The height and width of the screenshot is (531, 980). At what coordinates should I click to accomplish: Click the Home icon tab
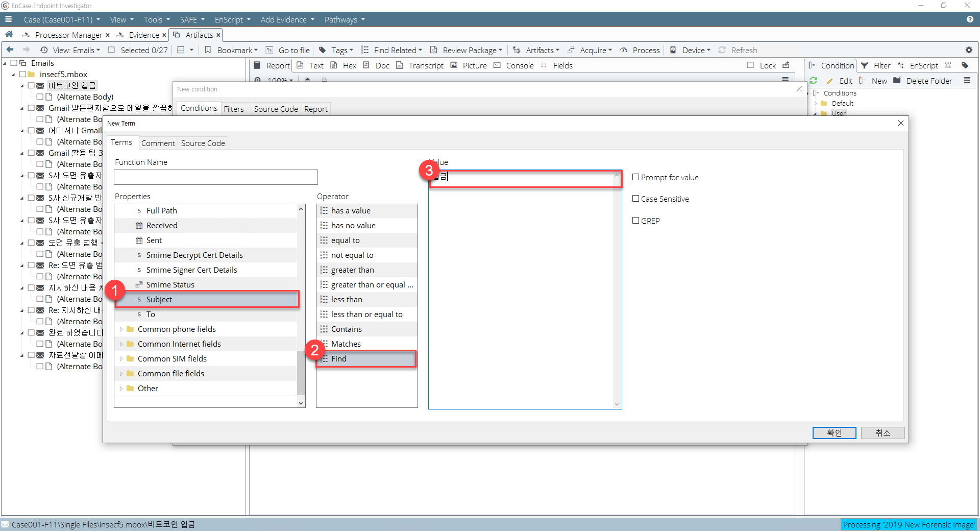[x=9, y=34]
